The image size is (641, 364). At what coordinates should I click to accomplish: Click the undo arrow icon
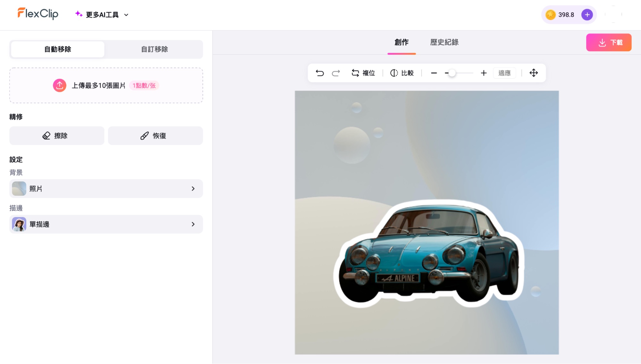[320, 73]
